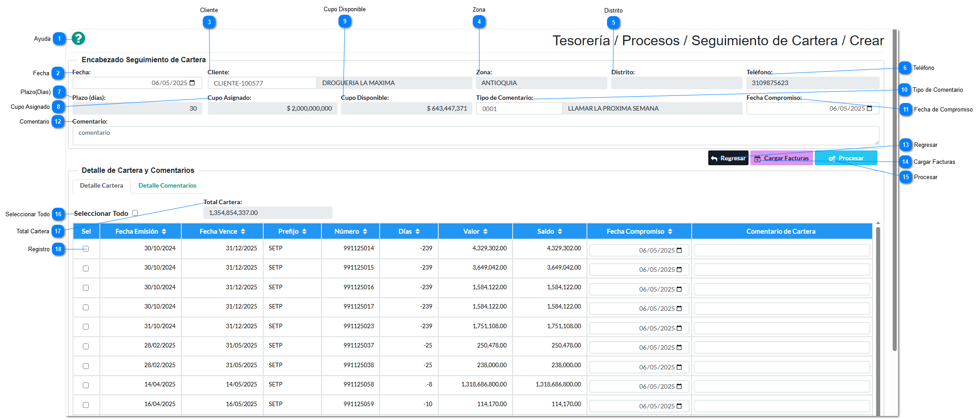This screenshot has height=420, width=980.
Task: Sort by Fecha Emisión arrows icon
Action: 164,231
